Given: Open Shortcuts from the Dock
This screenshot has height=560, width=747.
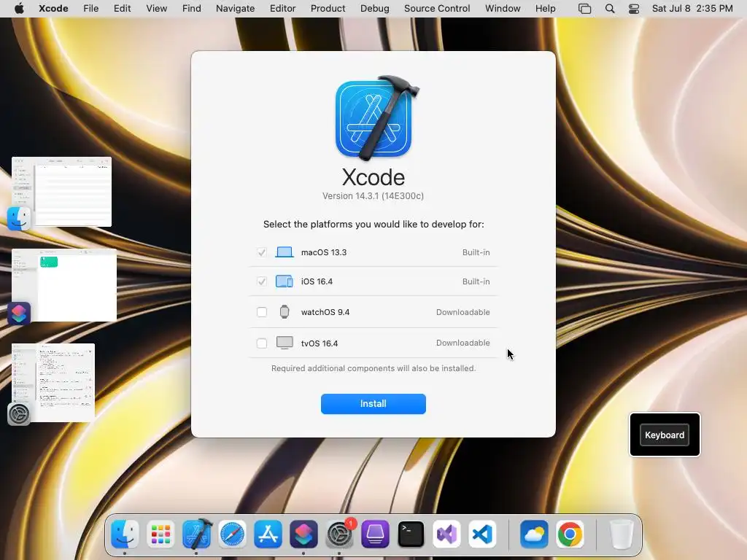Looking at the screenshot, I should click(x=303, y=534).
